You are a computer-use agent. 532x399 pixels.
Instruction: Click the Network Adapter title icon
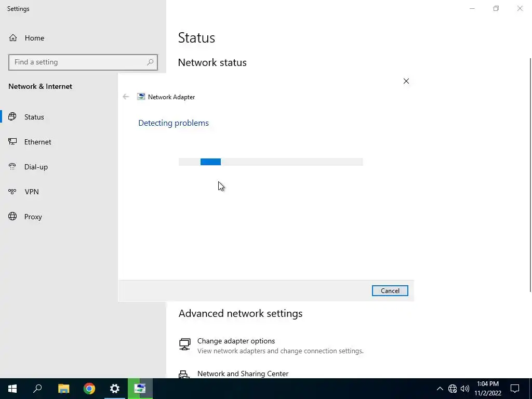click(x=141, y=97)
